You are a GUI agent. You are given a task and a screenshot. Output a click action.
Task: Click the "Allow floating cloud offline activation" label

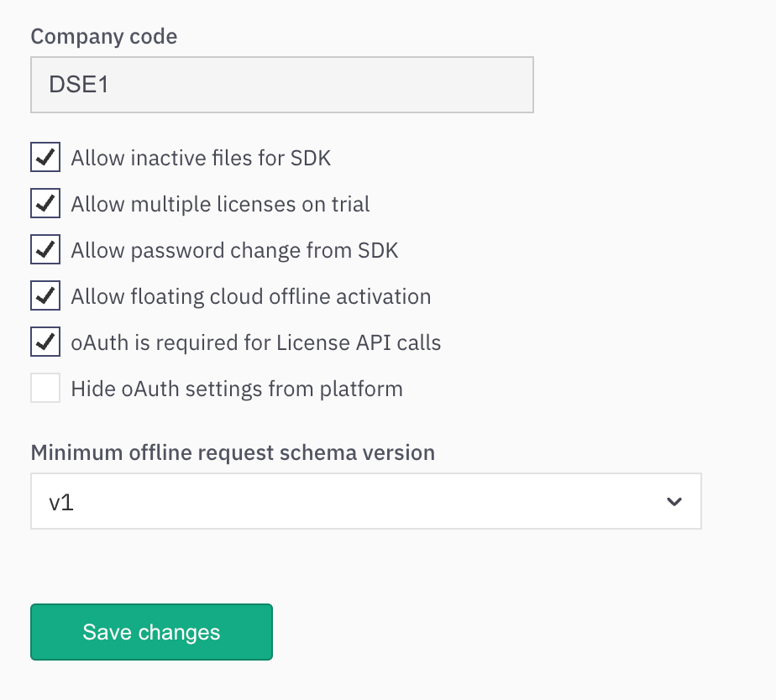(250, 296)
